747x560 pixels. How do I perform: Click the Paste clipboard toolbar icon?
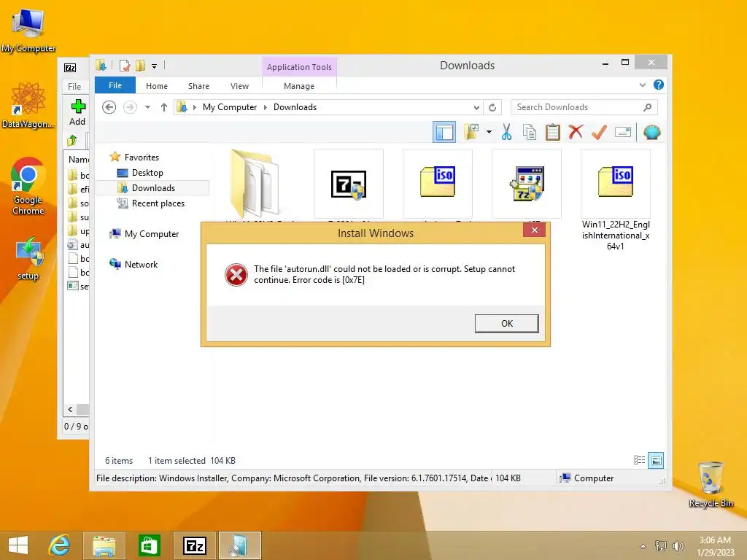tap(553, 132)
